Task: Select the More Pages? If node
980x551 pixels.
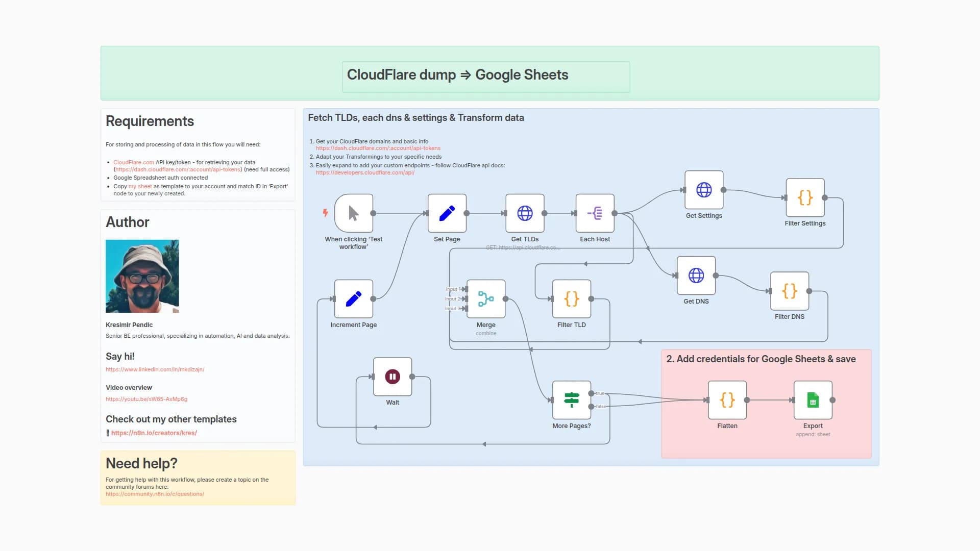Action: tap(572, 400)
